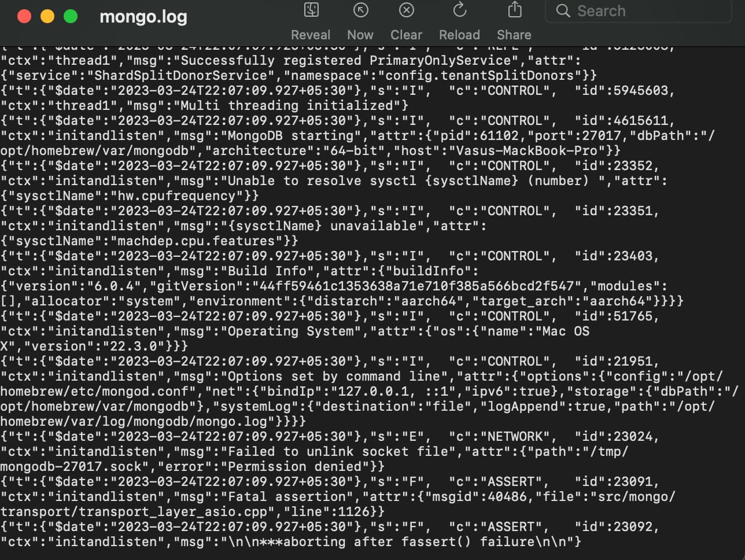Focus the Search text field
This screenshot has width=745, height=560.
(x=638, y=11)
